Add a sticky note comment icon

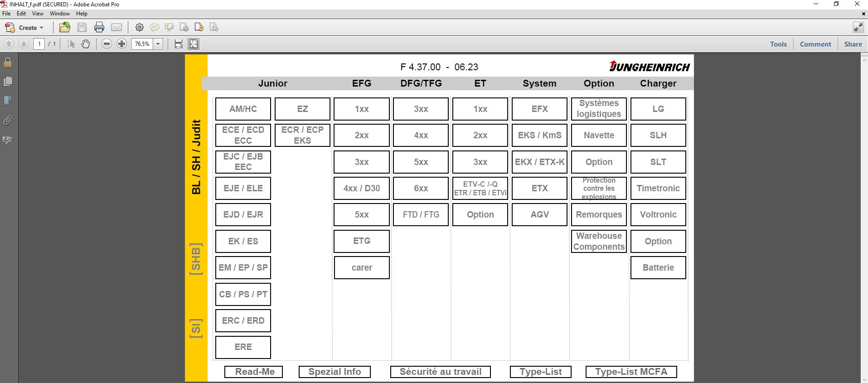click(155, 27)
